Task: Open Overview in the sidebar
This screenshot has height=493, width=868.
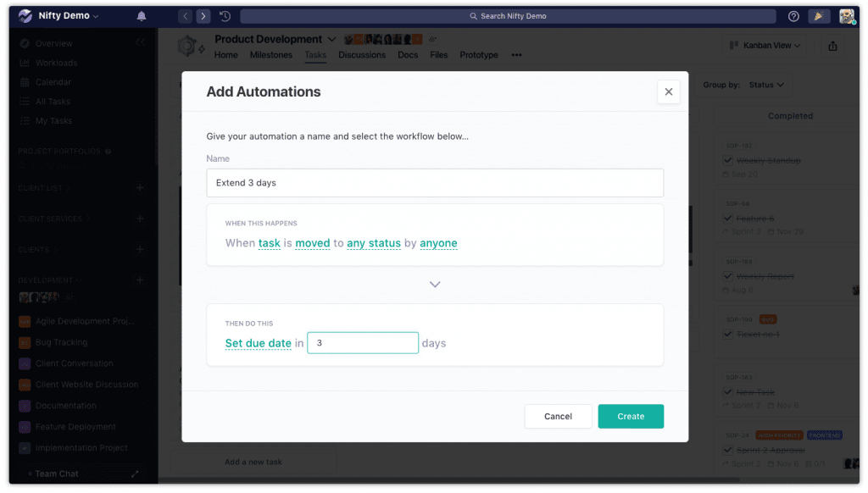Action: [x=53, y=43]
